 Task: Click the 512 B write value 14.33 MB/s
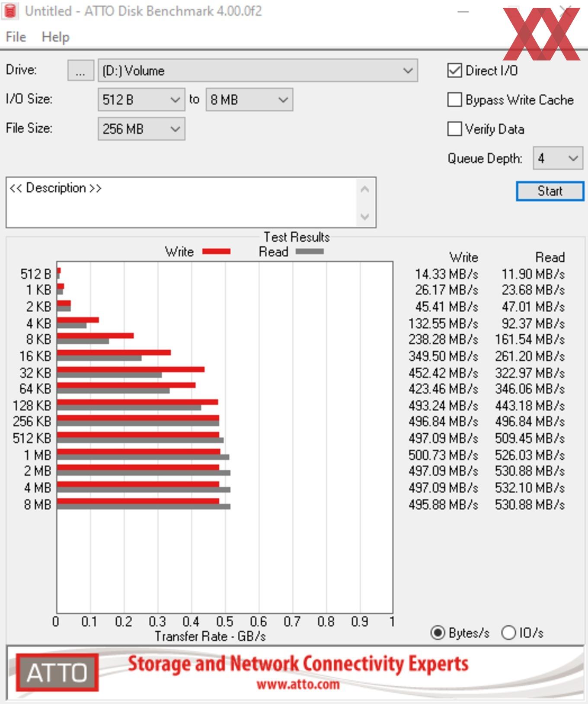tap(447, 274)
